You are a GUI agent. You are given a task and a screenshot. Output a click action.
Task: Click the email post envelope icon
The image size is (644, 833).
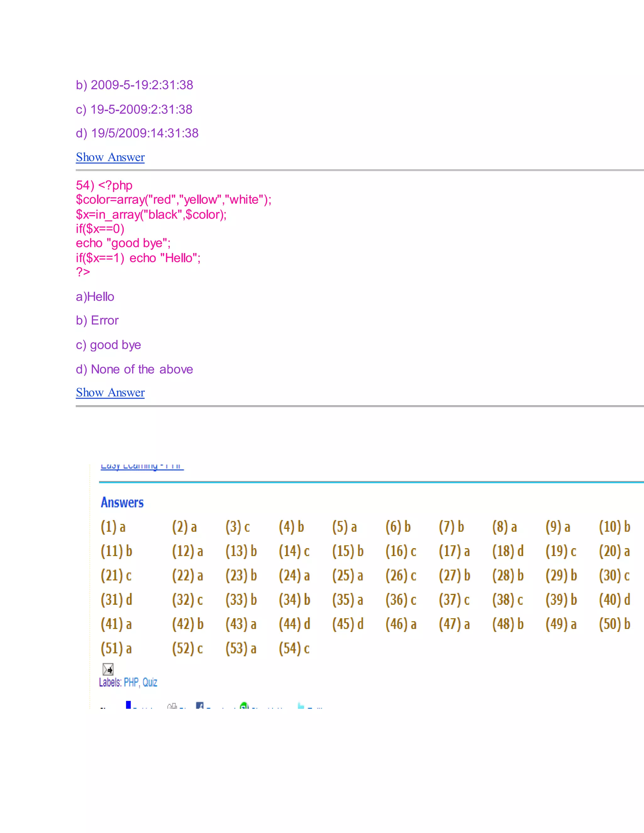tap(108, 669)
